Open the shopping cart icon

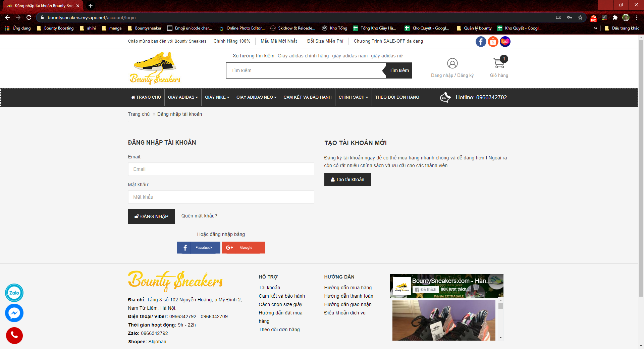tap(499, 62)
